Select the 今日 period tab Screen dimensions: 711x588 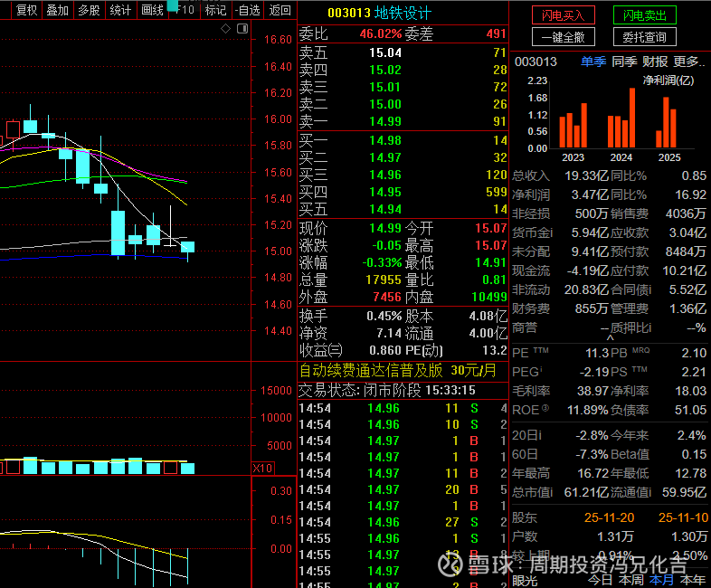tap(600, 580)
